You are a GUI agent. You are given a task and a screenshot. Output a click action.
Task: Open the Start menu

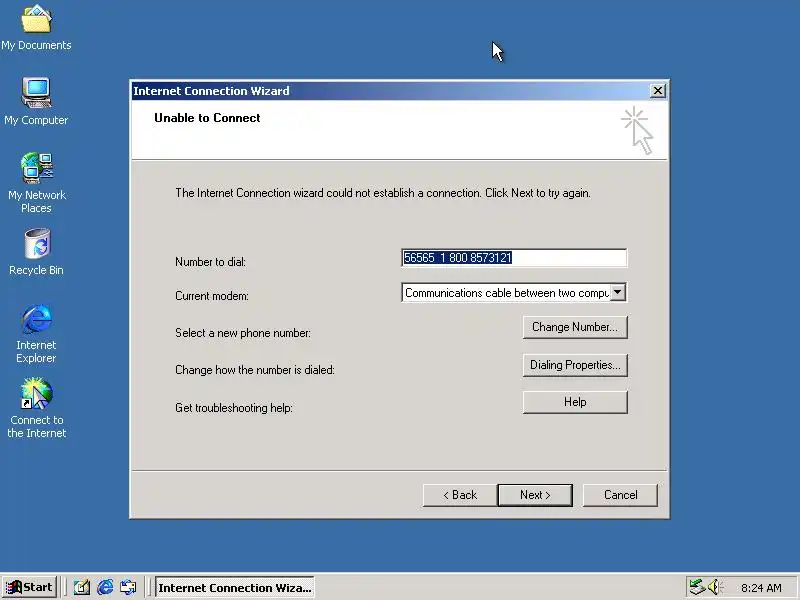point(29,587)
